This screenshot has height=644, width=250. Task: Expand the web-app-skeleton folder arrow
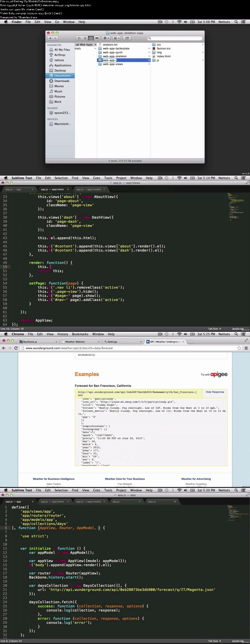149,56
